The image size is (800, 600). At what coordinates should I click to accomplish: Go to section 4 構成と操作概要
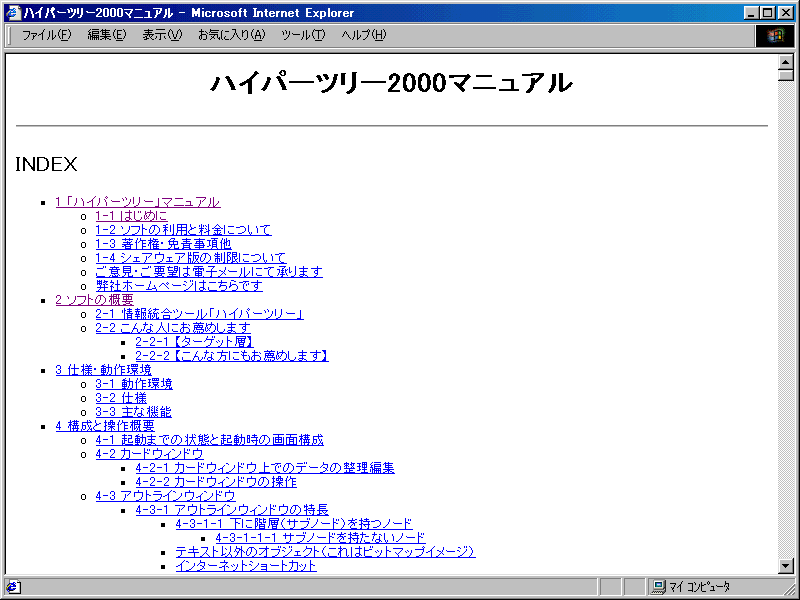click(105, 426)
